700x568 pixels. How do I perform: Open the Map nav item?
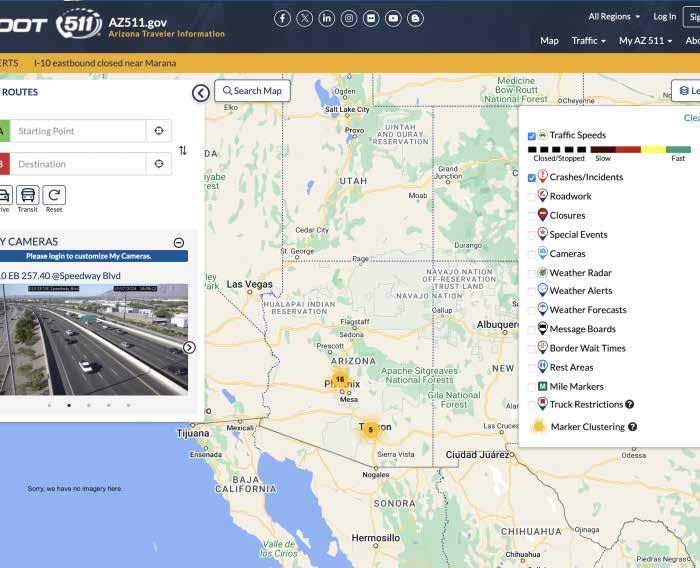pyautogui.click(x=549, y=41)
